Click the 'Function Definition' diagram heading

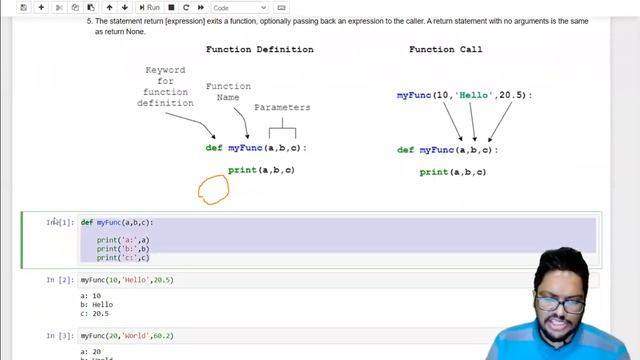click(260, 49)
